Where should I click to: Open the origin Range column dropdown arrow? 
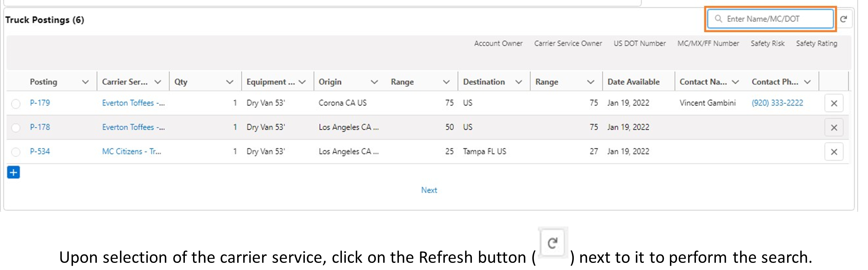tap(446, 82)
